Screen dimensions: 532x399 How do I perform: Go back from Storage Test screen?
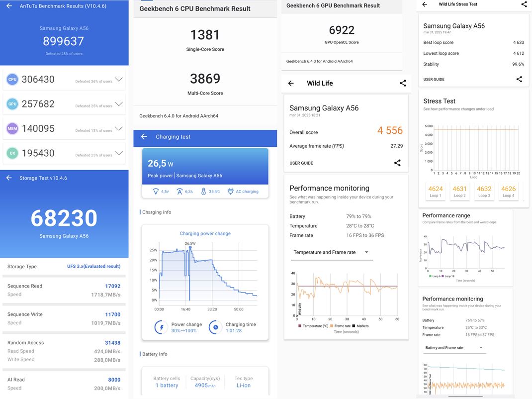click(9, 178)
